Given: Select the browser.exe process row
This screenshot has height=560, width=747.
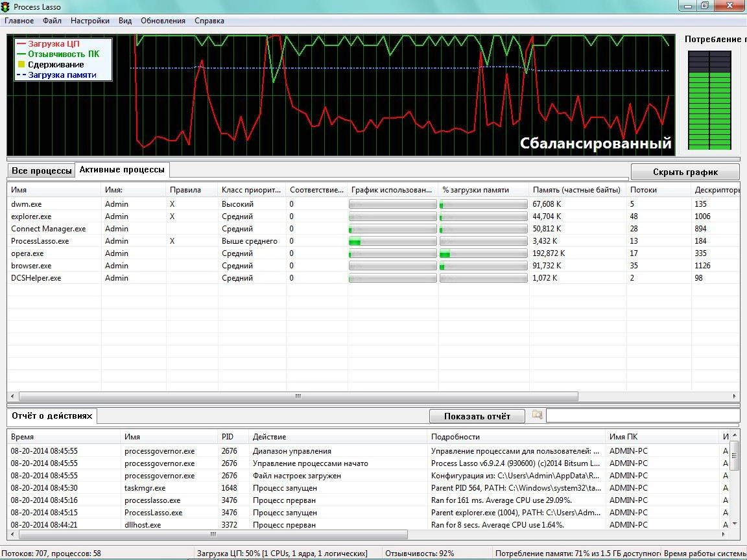Looking at the screenshot, I should coord(373,266).
